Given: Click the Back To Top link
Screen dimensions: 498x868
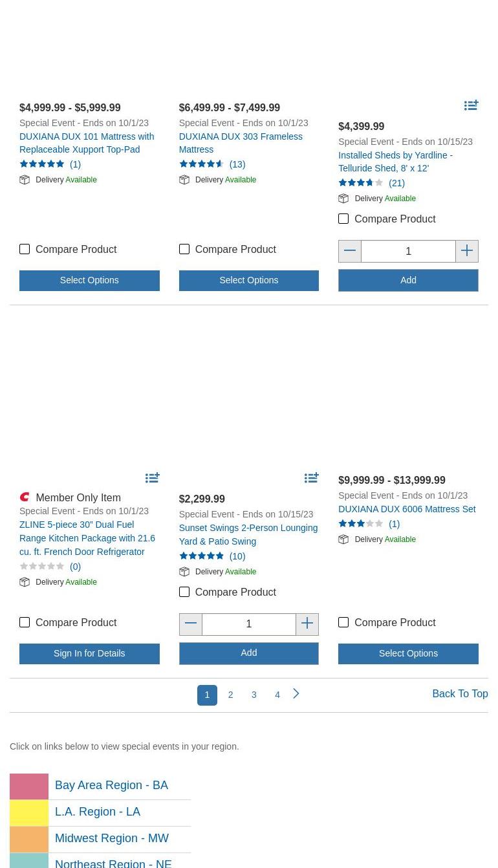Looking at the screenshot, I should point(460,693).
